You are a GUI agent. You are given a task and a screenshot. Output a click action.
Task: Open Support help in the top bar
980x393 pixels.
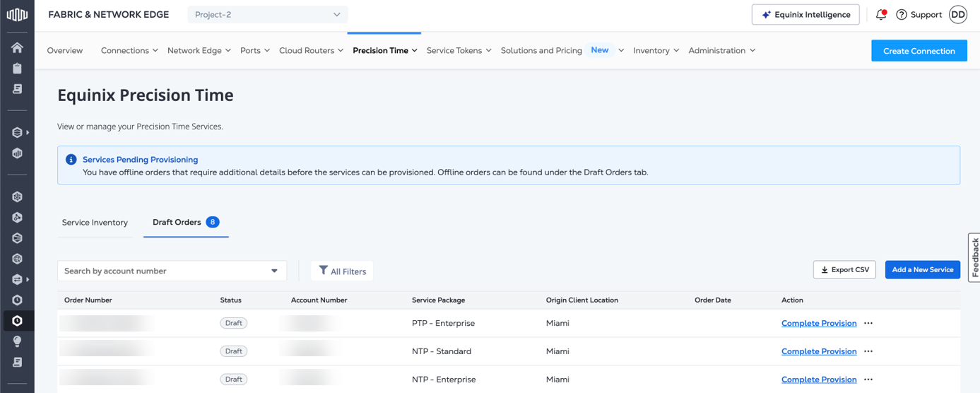pyautogui.click(x=919, y=14)
